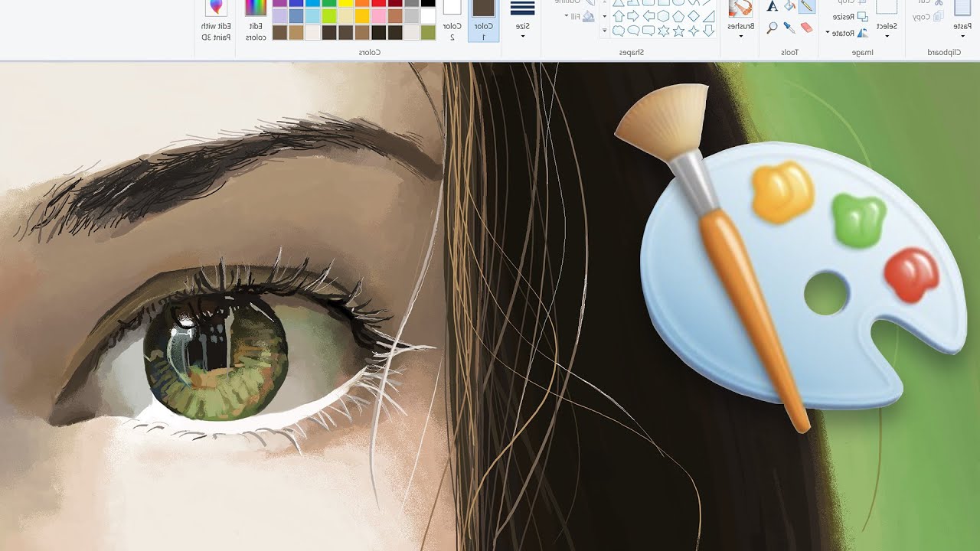Choose the five-point star shape

pos(678,31)
